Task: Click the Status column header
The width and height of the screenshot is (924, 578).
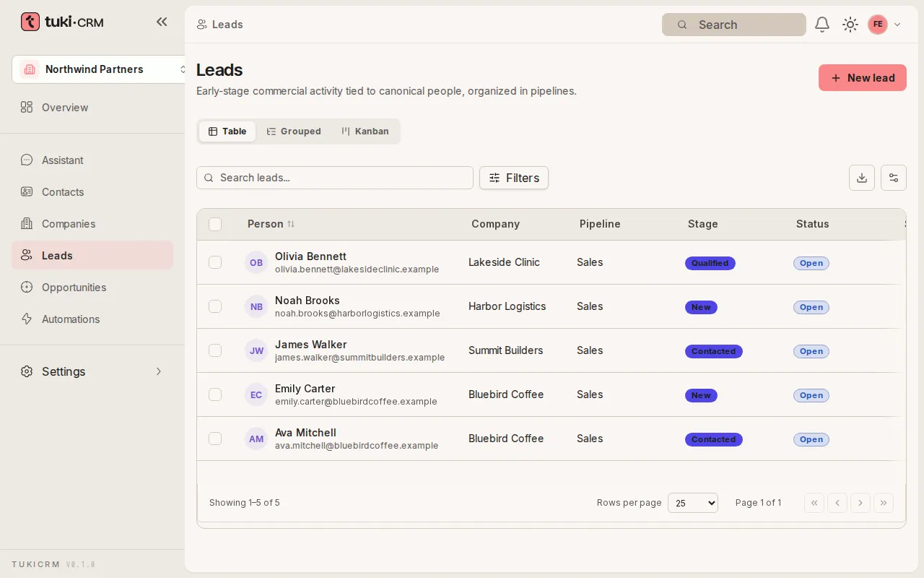Action: click(x=813, y=224)
